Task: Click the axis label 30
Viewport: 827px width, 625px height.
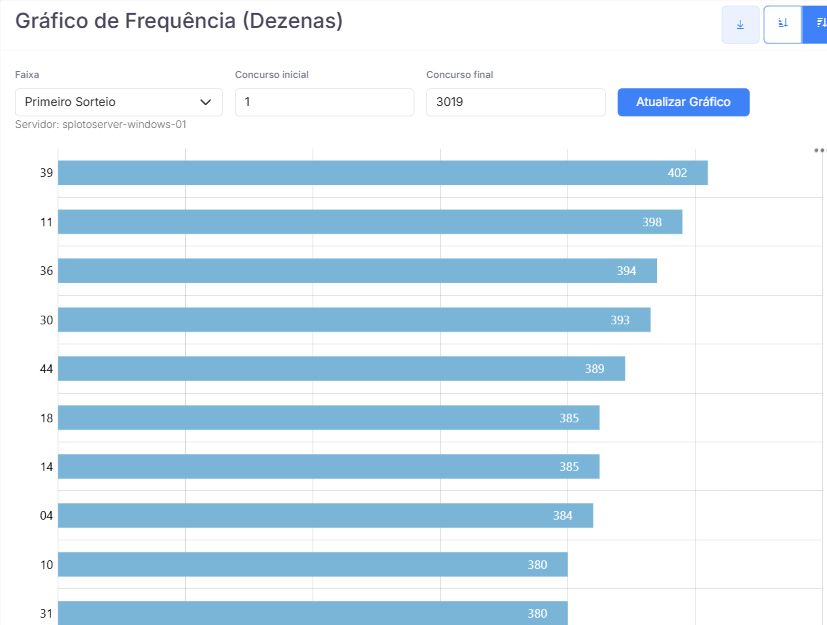Action: (46, 320)
